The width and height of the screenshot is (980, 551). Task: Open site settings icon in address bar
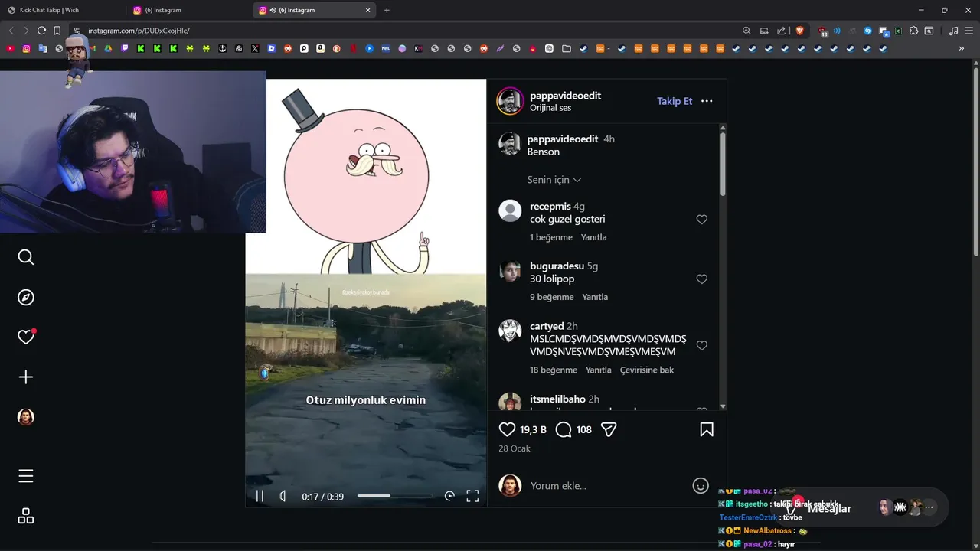(77, 31)
